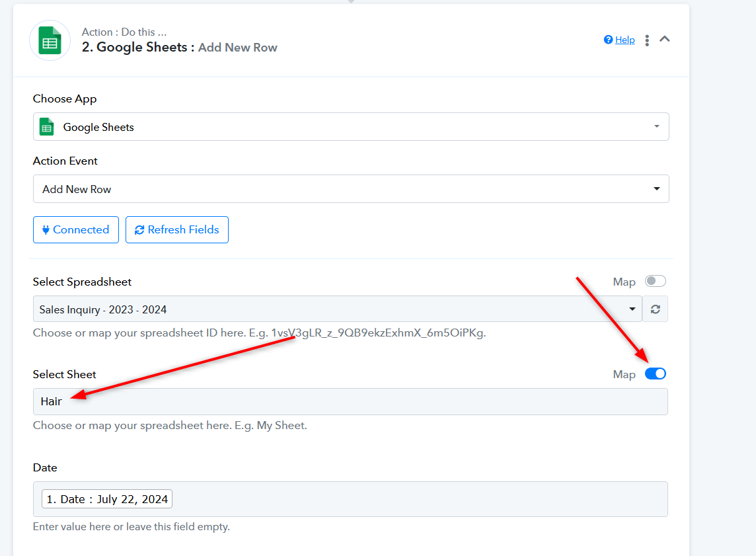The width and height of the screenshot is (756, 556).
Task: Click the 'Choose or map your spreadsheet here' hint
Action: tap(170, 426)
